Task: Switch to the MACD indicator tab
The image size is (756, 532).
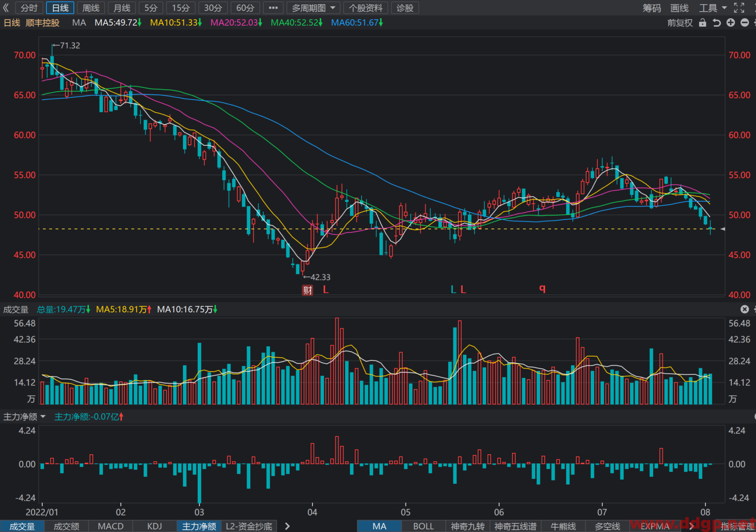Action: click(110, 526)
